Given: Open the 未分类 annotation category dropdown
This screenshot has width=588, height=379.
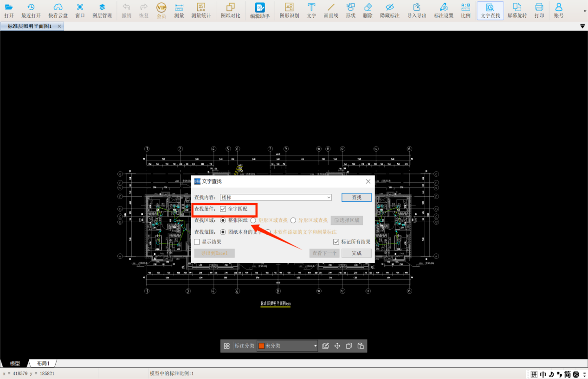Looking at the screenshot, I should [316, 346].
